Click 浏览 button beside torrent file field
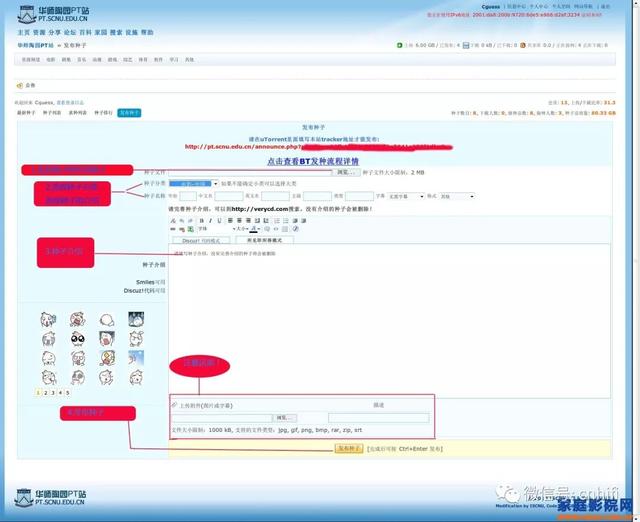Image resolution: width=640 pixels, height=522 pixels. [346, 173]
